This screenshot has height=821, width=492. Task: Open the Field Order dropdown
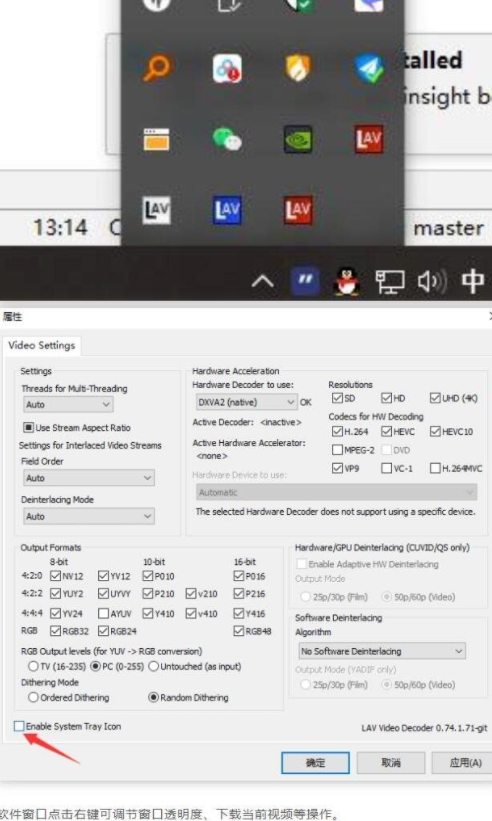coord(88,478)
